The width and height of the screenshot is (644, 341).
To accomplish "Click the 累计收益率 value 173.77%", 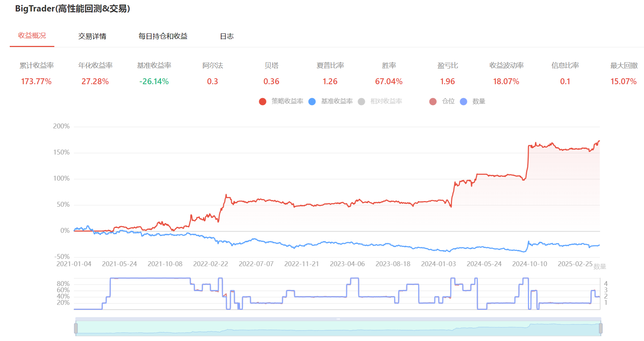I will [36, 81].
